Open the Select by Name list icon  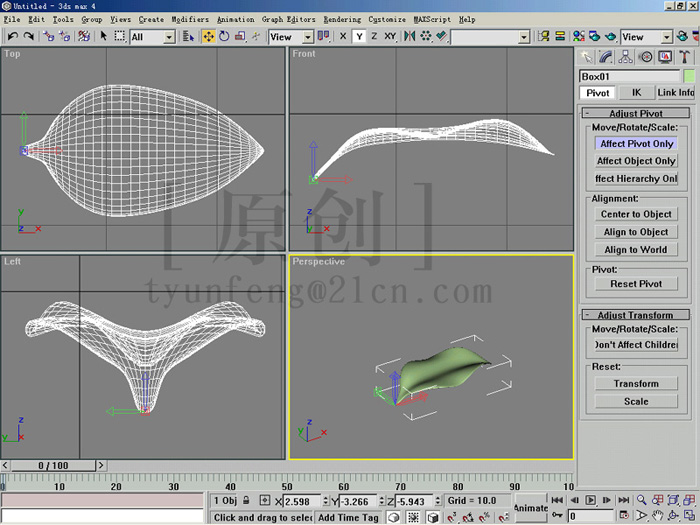[188, 37]
